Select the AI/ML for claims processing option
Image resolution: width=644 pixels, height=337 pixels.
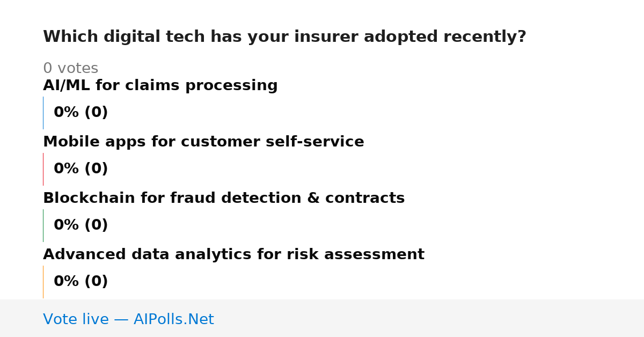[160, 86]
